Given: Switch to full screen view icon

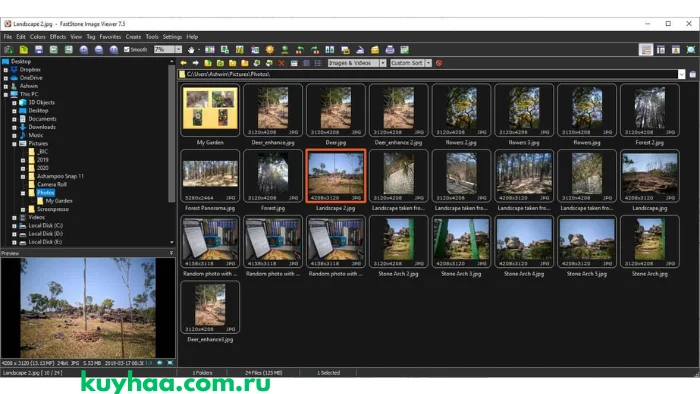Looking at the screenshot, I should [x=691, y=50].
